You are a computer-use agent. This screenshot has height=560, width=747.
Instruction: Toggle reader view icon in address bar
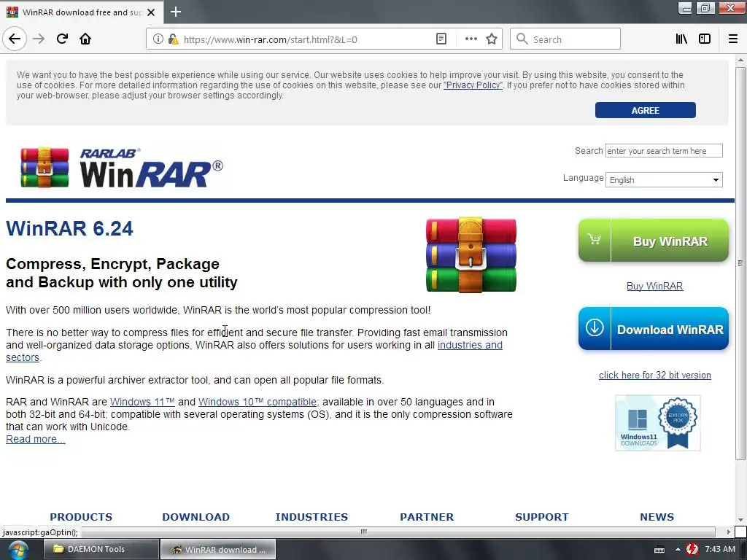tap(441, 39)
